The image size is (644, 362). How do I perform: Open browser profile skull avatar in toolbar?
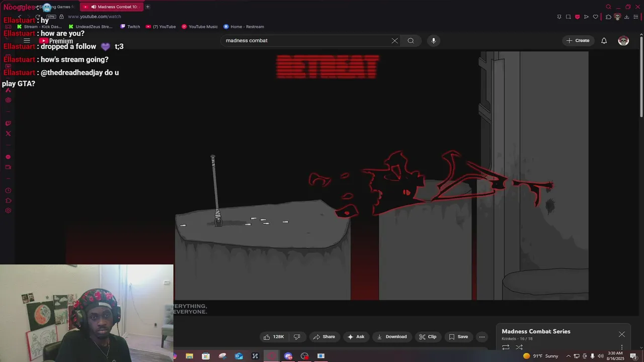pos(617,17)
